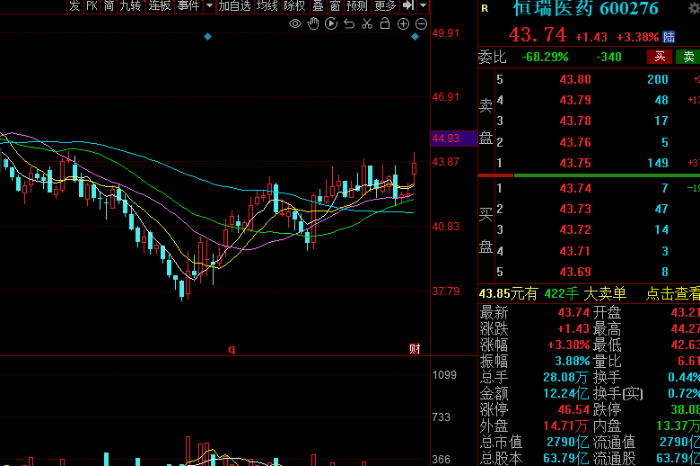
Task: Toggle the 均线 moving average display
Action: [x=267, y=6]
